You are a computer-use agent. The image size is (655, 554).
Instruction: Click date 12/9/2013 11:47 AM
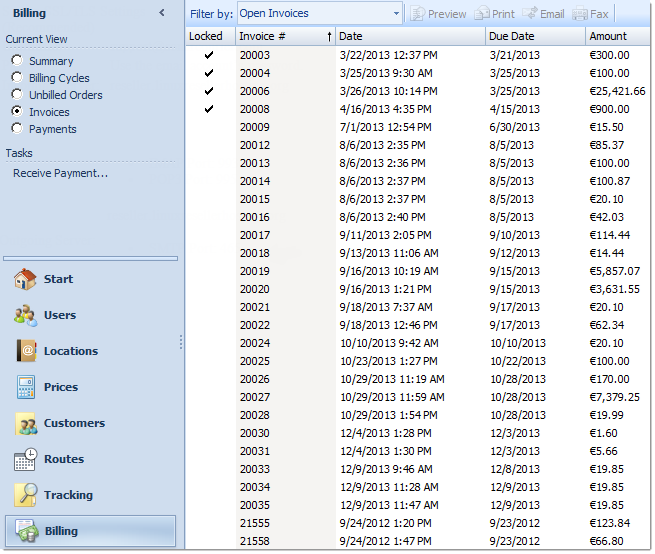pyautogui.click(x=389, y=505)
